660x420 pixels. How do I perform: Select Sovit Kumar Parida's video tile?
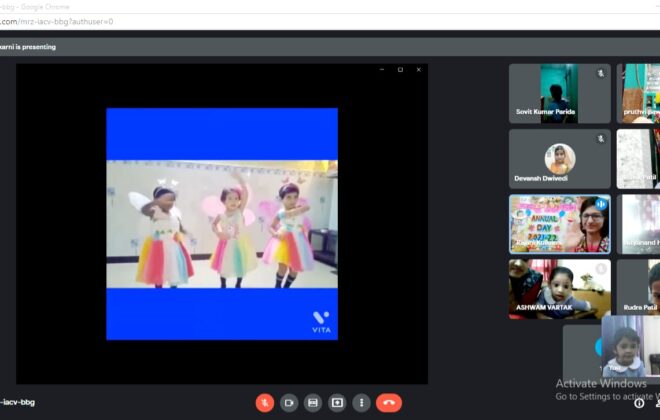(559, 93)
